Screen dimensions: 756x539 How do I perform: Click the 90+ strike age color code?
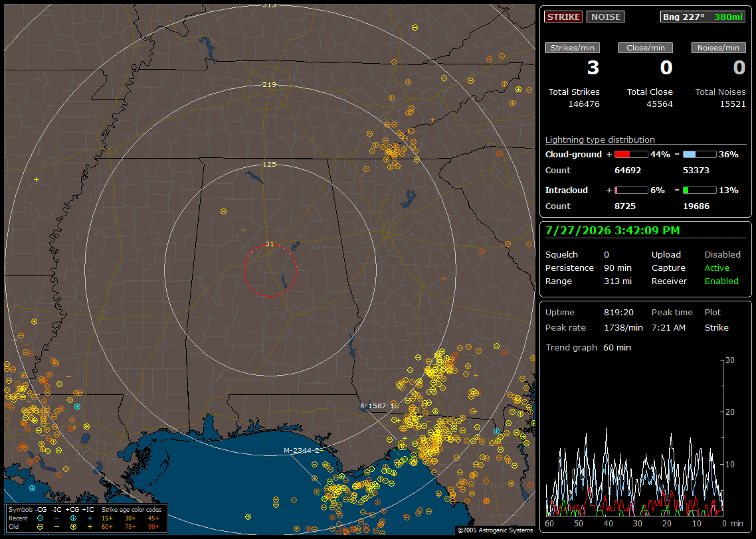[154, 527]
